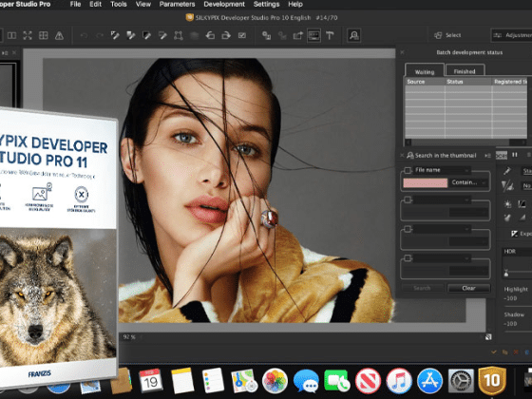Close the Search in the thumbnail panel
This screenshot has width=532, height=399.
point(402,156)
